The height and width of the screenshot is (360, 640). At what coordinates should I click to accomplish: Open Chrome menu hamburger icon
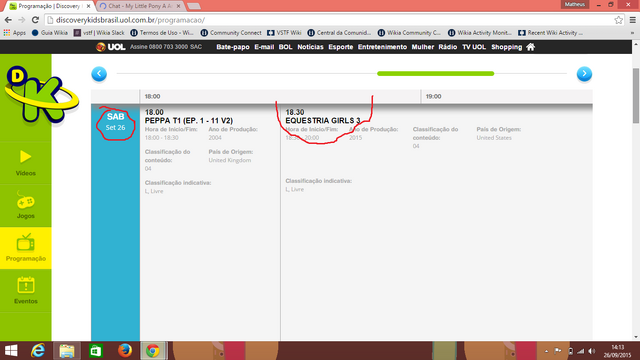click(x=633, y=20)
